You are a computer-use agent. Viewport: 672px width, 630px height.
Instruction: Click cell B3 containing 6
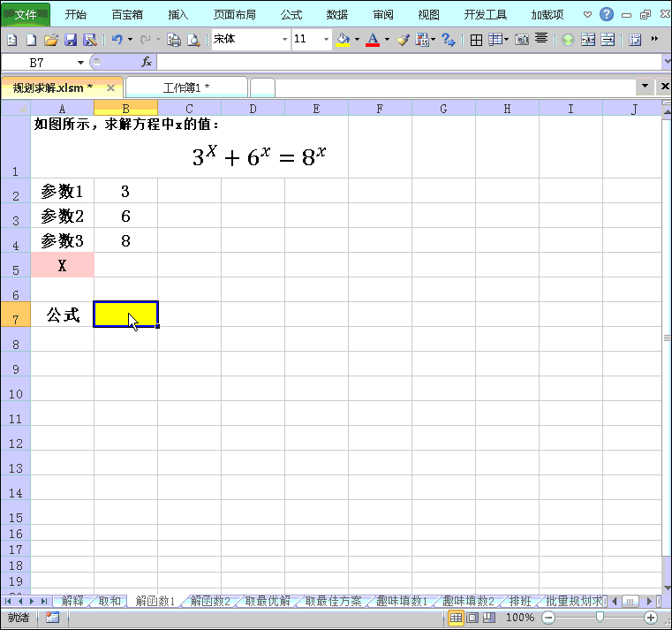pos(125,216)
